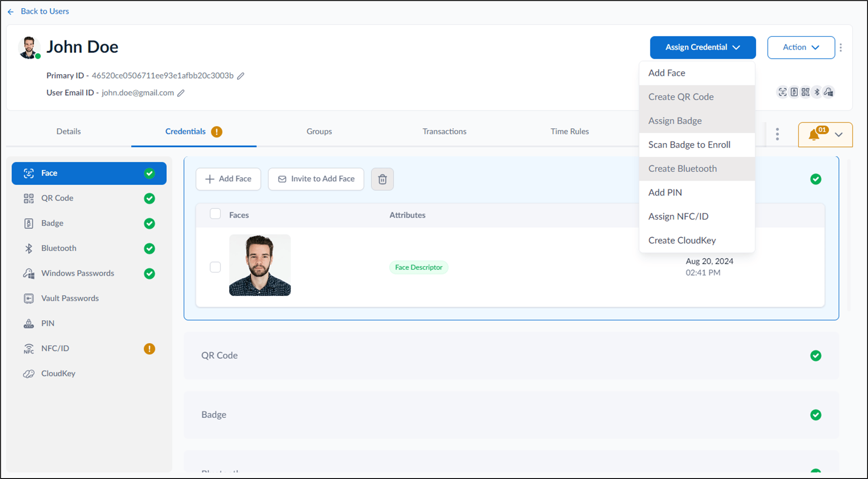Select Windows Passwords in the sidebar

pyautogui.click(x=89, y=274)
